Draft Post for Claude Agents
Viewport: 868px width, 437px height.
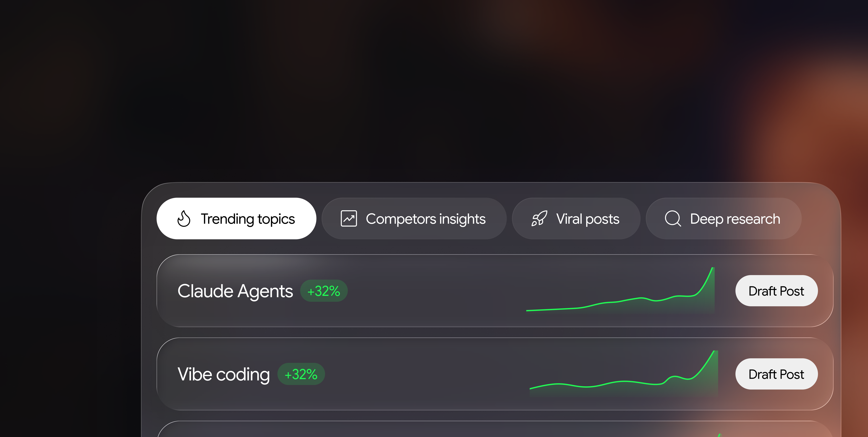776,291
